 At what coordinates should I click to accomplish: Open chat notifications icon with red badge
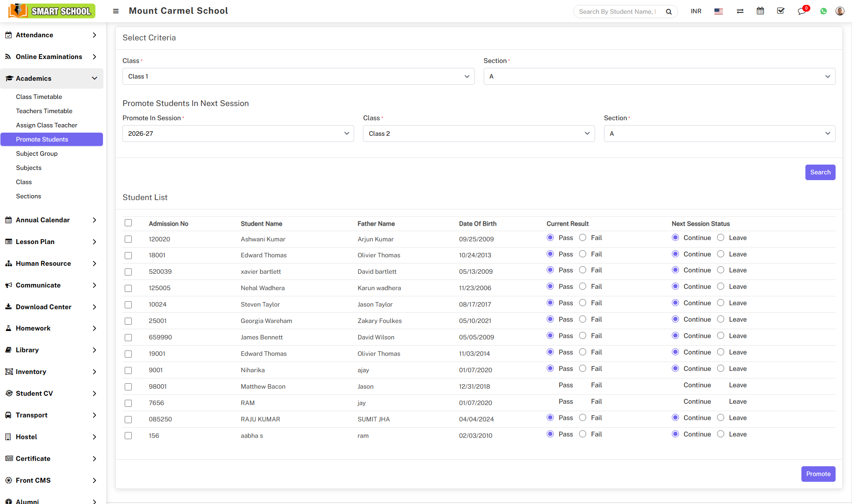[x=801, y=11]
